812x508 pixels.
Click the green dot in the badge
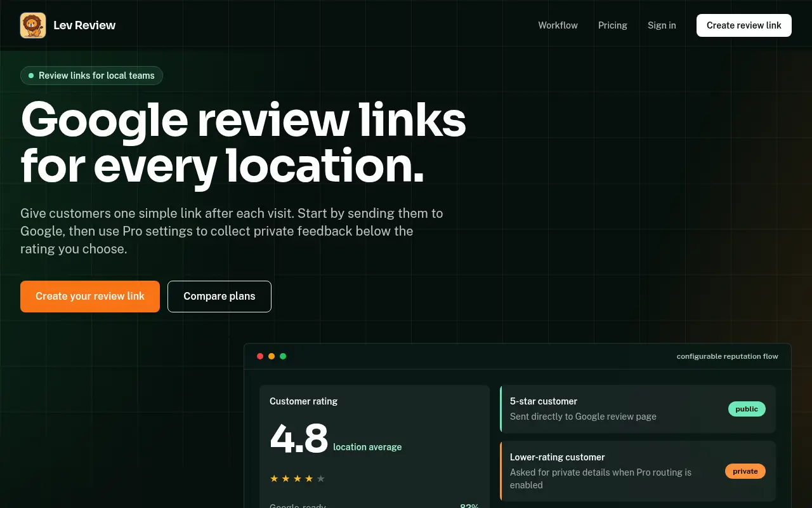31,76
